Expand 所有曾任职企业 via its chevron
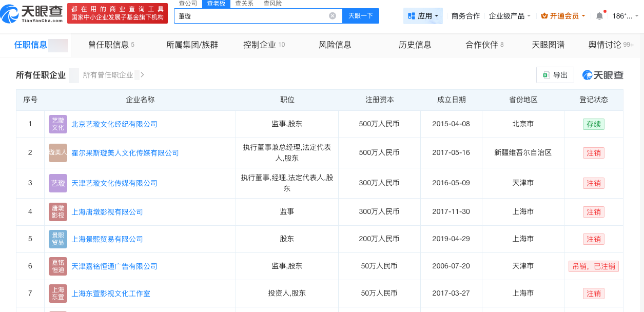The width and height of the screenshot is (644, 312). pos(142,75)
